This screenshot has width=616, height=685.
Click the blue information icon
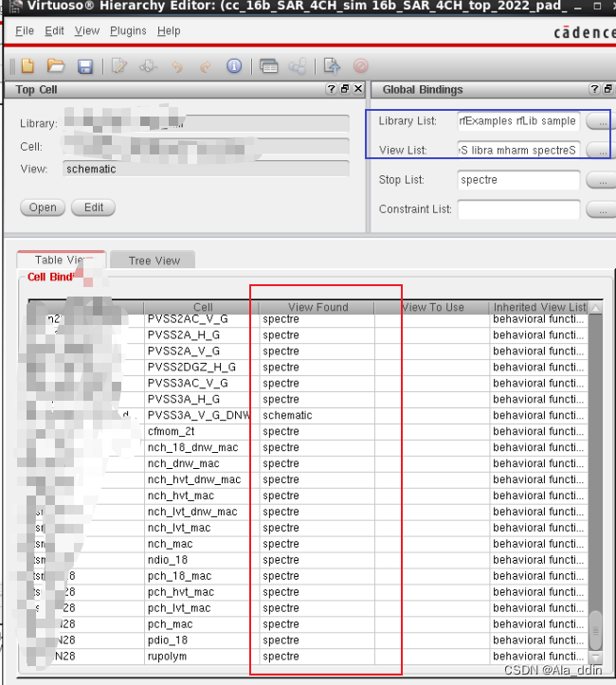234,66
